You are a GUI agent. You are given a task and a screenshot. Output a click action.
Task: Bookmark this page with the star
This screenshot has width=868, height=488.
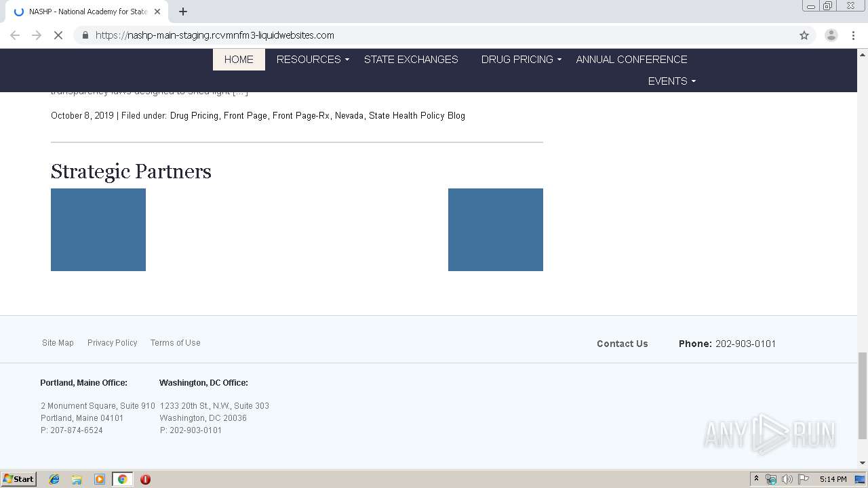[804, 35]
